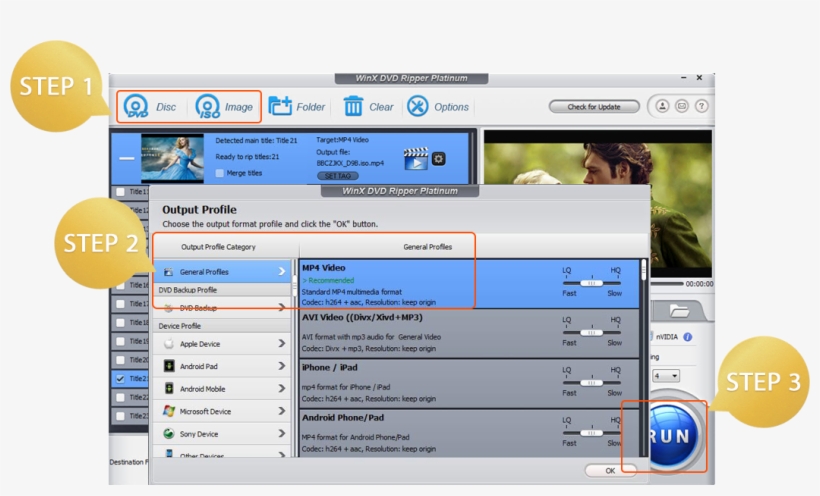Expand the DVD Backup chevron

point(282,308)
